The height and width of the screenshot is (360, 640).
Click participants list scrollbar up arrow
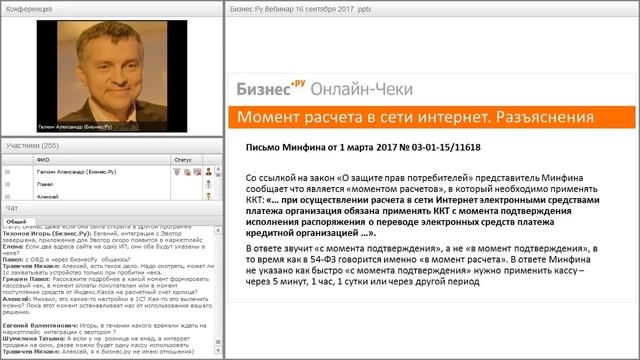218,169
